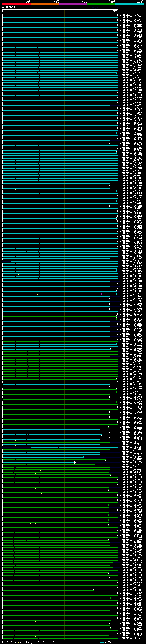This screenshot has width=146, height=644.
Task: Click the white query sequence ruler bar
Action: [x=60, y=10]
